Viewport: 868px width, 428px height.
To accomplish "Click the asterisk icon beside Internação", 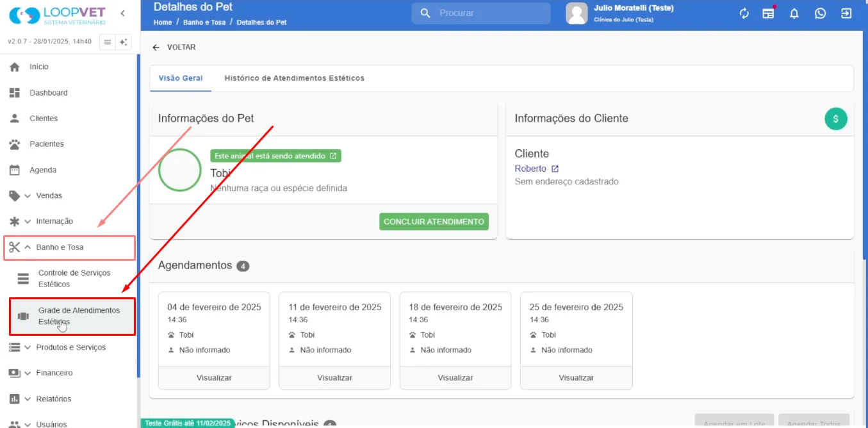I will [x=14, y=221].
